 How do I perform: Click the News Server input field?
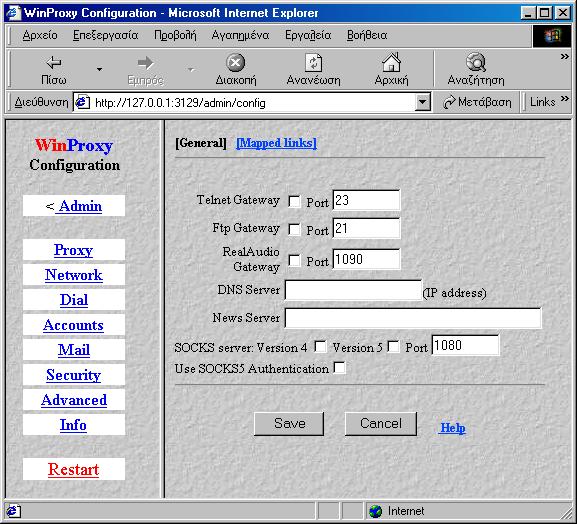coord(413,318)
